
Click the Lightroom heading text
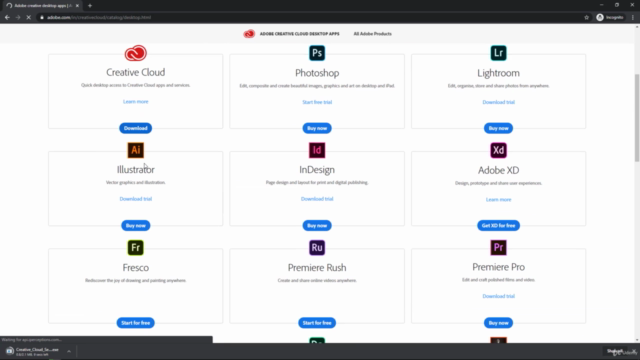498,73
